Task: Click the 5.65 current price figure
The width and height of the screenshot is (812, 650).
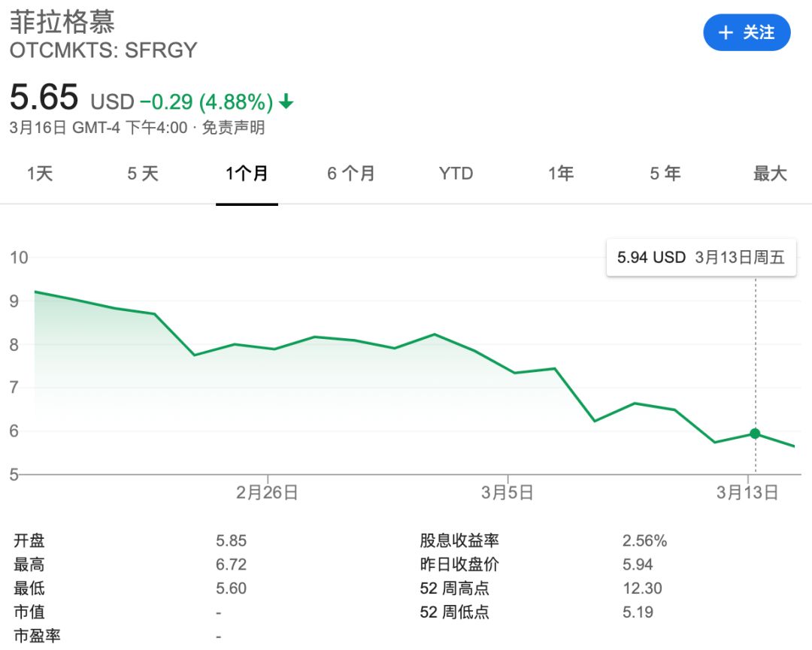Action: [44, 98]
